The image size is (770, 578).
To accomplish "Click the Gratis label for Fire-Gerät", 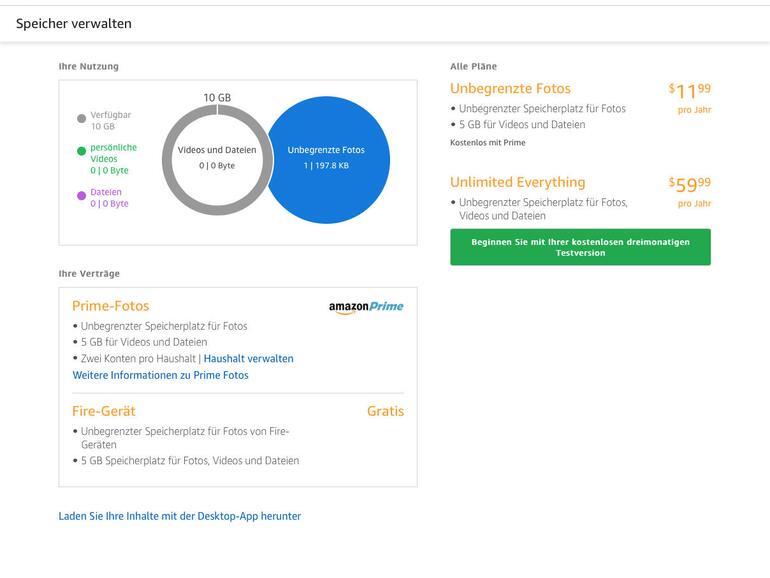I will (x=385, y=411).
